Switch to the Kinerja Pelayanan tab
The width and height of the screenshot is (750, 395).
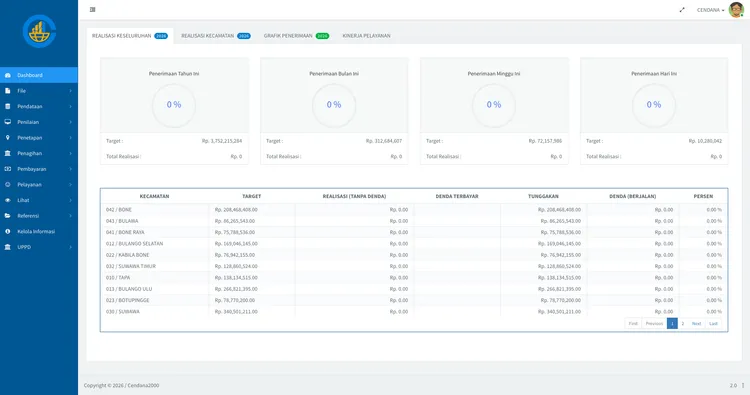point(366,36)
